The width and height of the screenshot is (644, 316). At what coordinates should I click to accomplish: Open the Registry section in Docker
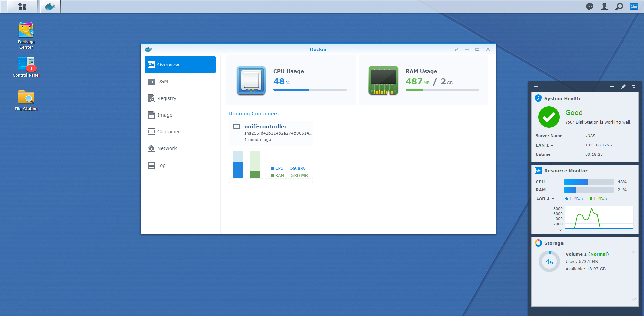pos(180,98)
